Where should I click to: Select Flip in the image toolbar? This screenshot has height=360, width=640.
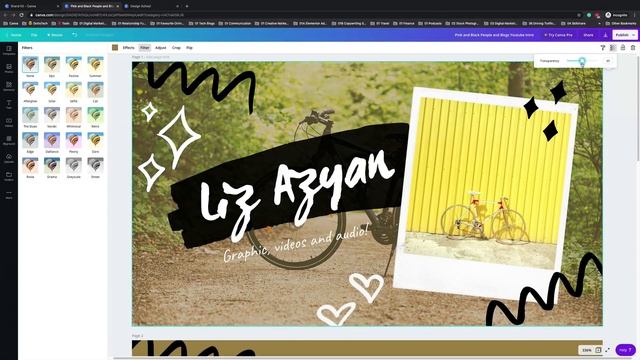click(189, 48)
